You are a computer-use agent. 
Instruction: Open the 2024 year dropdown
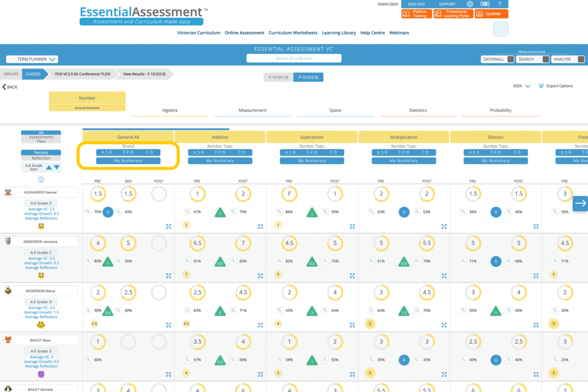(521, 86)
